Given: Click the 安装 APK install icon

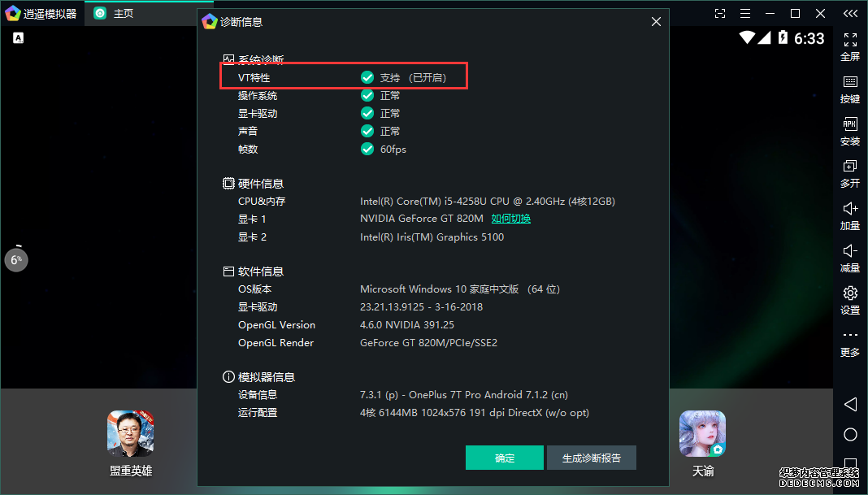Looking at the screenshot, I should pyautogui.click(x=850, y=132).
